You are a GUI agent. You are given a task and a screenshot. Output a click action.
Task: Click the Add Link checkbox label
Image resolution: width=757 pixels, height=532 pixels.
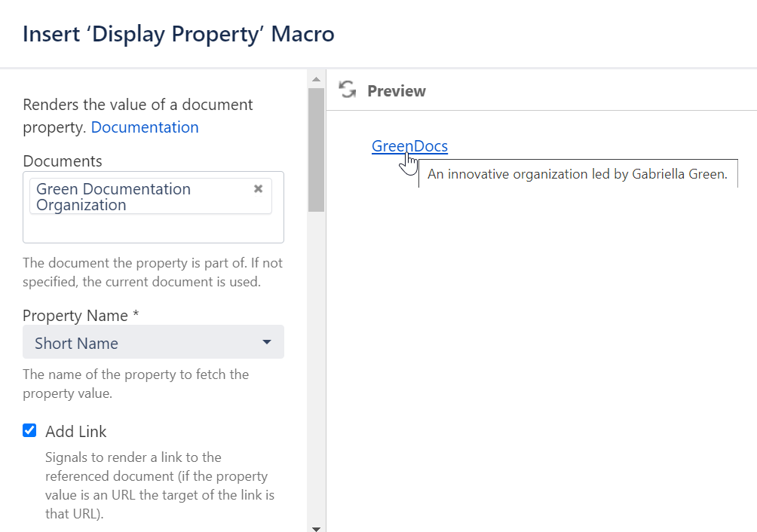(x=75, y=432)
